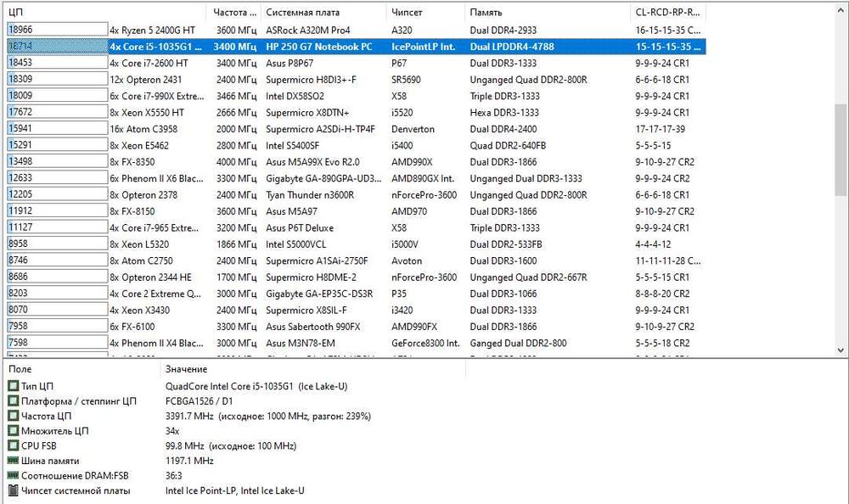Select the 6x Phenom II X6 row
This screenshot has height=504, width=849.
(357, 178)
